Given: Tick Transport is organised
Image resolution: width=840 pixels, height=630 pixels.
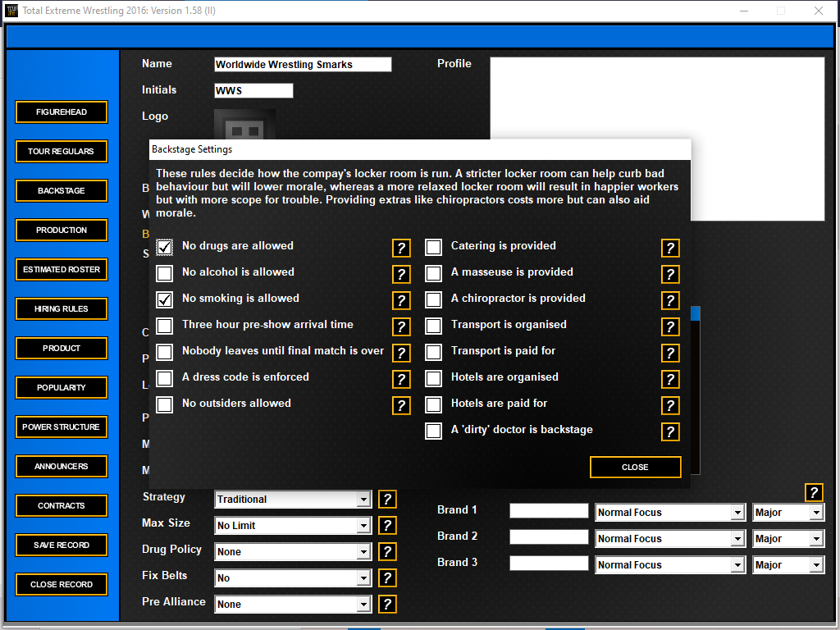Looking at the screenshot, I should [433, 326].
